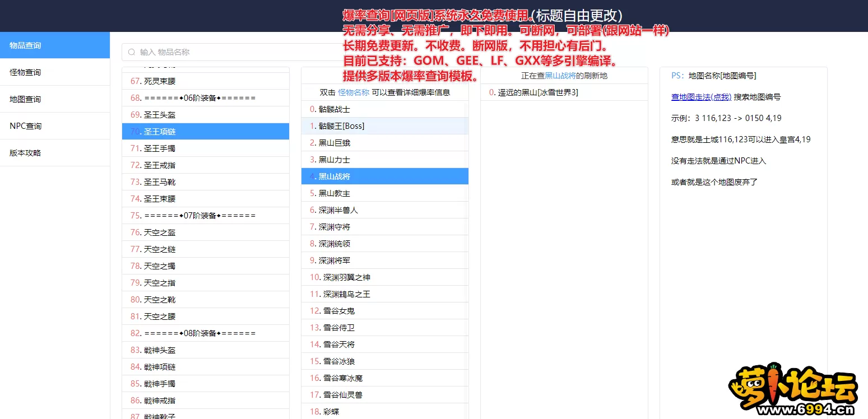
Task: Select highlighted monster 4. 黑山战将
Action: pos(385,176)
